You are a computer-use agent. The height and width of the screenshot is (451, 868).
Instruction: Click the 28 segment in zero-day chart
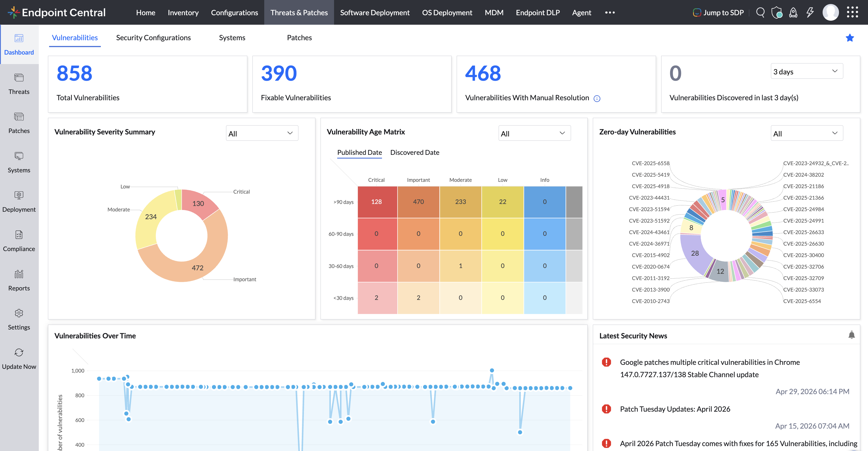pos(695,253)
